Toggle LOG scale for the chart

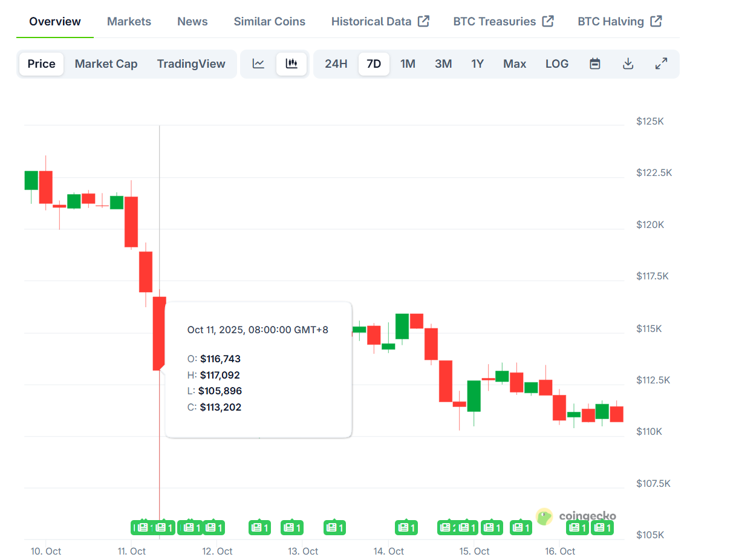click(x=556, y=63)
